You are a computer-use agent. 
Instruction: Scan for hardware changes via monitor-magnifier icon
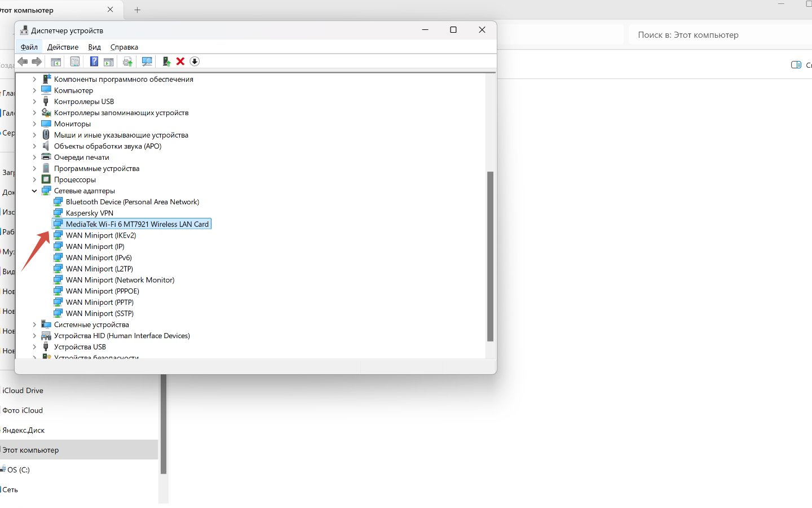tap(147, 62)
